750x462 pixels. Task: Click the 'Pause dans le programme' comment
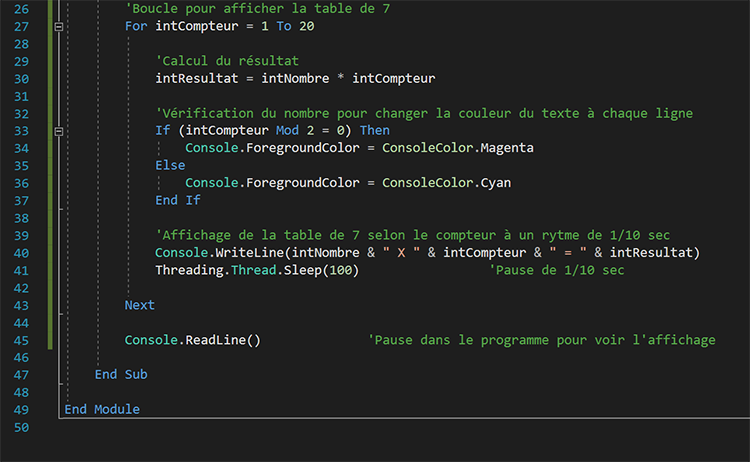(x=542, y=340)
